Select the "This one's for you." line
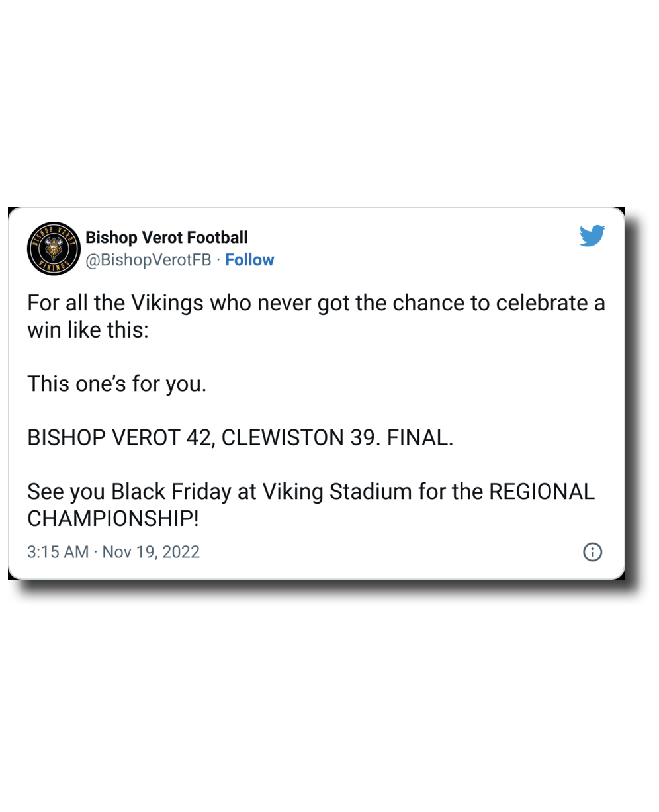 [117, 384]
